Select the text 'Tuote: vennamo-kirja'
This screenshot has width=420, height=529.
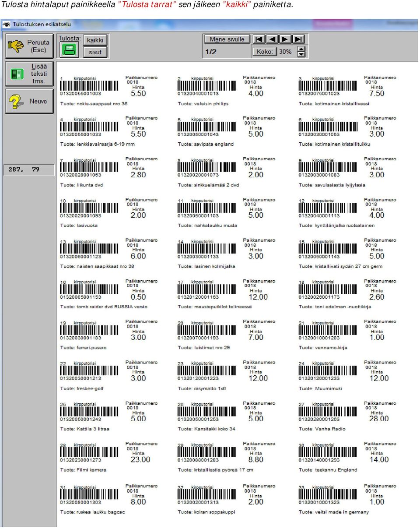[323, 348]
